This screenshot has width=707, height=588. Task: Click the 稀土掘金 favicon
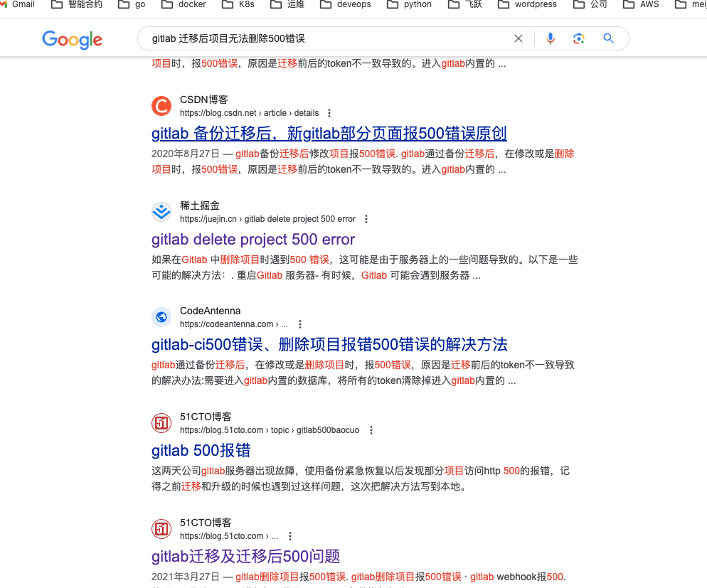point(161,212)
